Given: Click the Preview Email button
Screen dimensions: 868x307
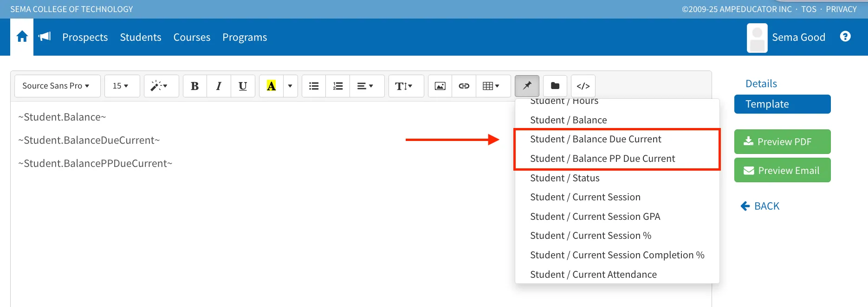Looking at the screenshot, I should [783, 170].
